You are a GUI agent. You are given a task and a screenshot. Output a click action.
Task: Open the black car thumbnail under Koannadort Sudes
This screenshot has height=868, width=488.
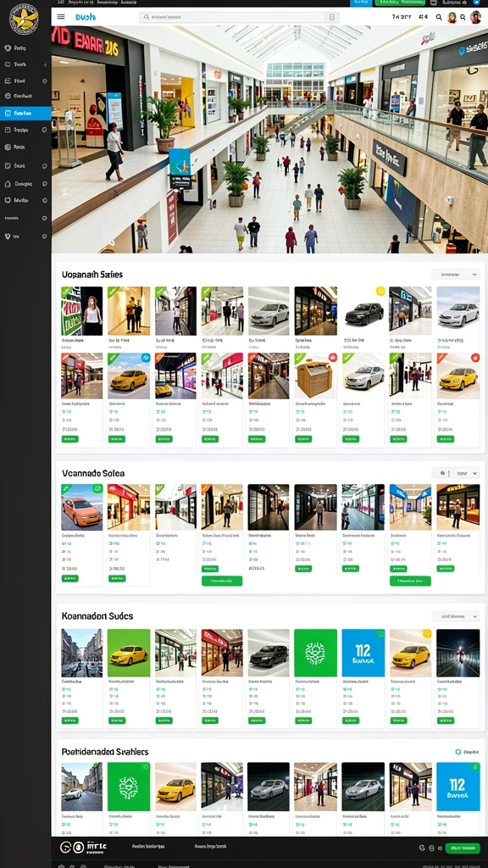[269, 653]
